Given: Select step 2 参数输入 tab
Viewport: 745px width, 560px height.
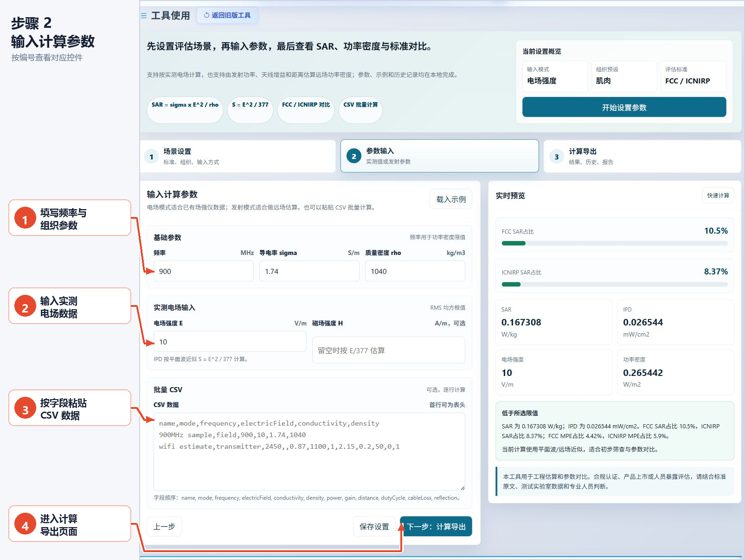Looking at the screenshot, I should pos(439,156).
